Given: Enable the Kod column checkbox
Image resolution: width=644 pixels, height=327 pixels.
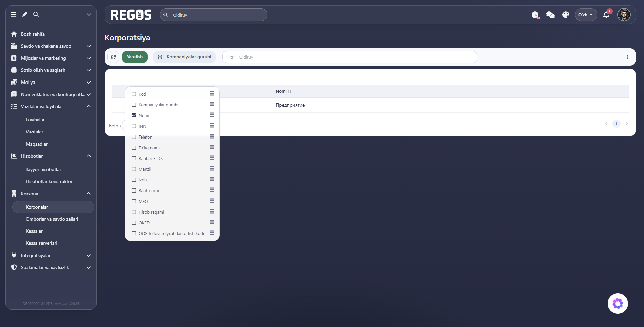Looking at the screenshot, I should (x=134, y=94).
